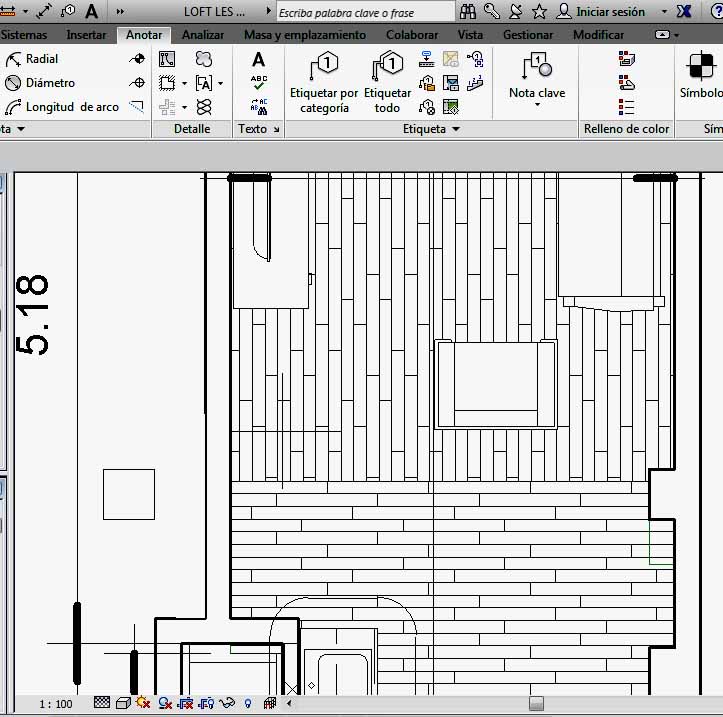Toggle temporary hide/isolate lightbulb icon

[x=248, y=704]
